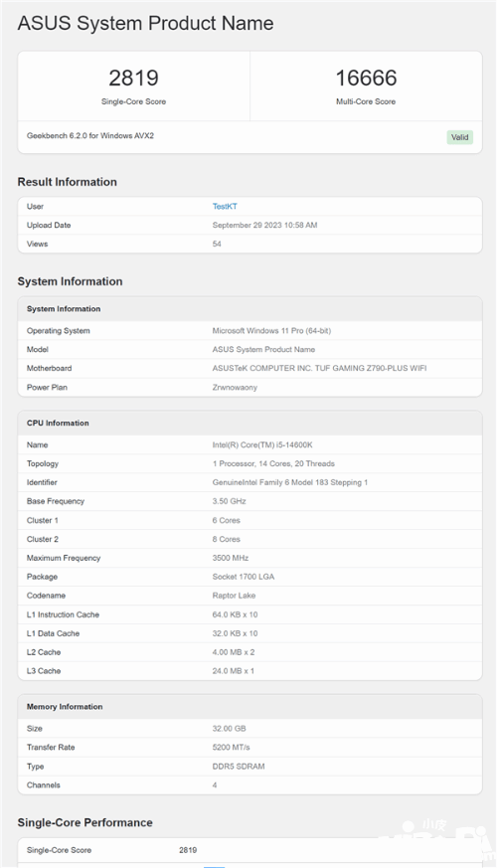Select GenuineIntel Family 6 Model 183 Stepping 1
Viewport: 497px width, 868px height.
(290, 482)
